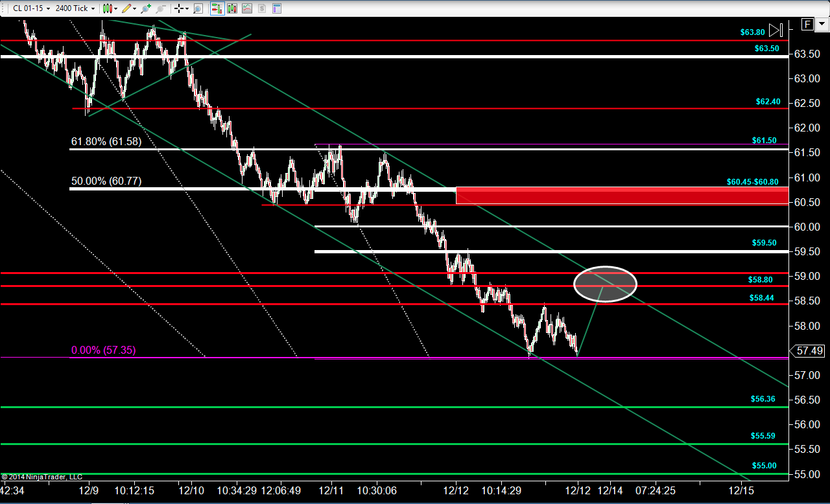Select the pencil drawing tools icon

[128, 8]
